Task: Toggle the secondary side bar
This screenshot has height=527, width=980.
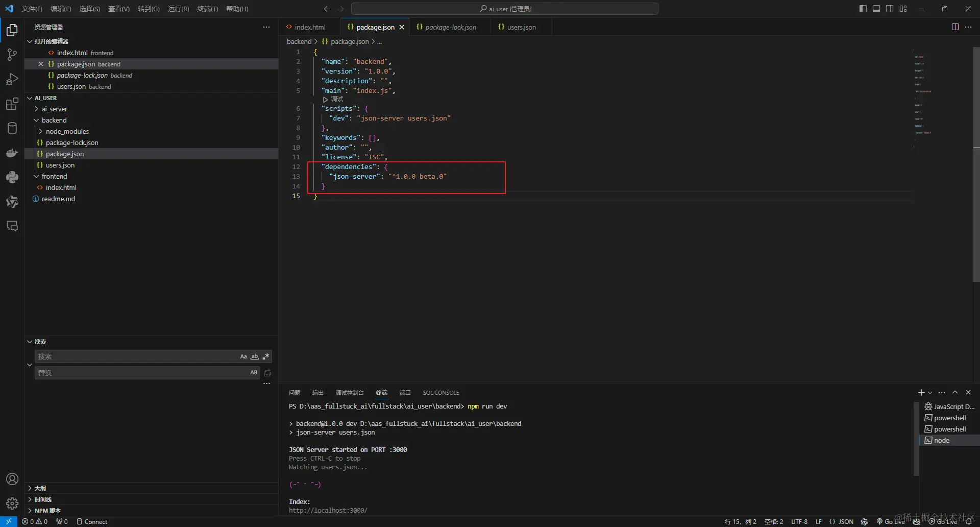Action: pyautogui.click(x=890, y=9)
